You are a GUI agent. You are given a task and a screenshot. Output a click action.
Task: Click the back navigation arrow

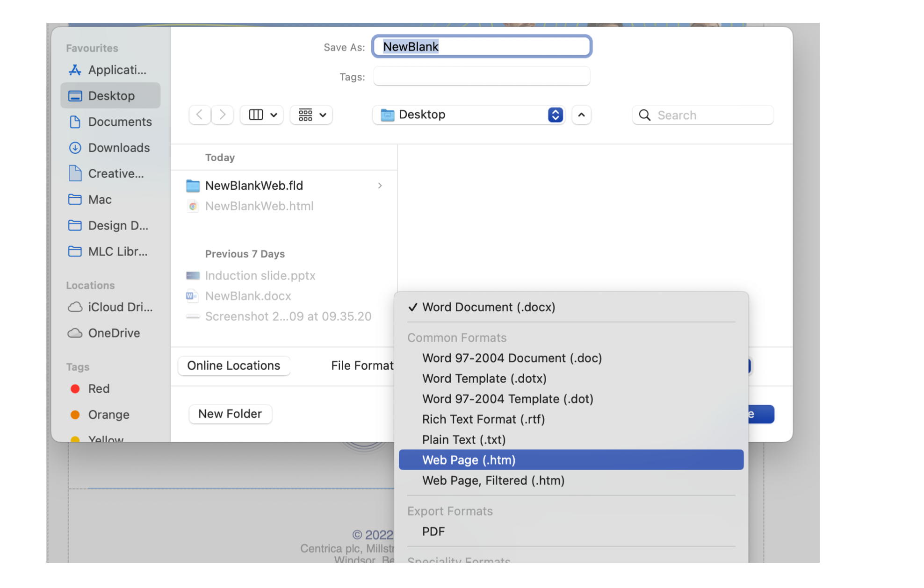click(x=200, y=115)
